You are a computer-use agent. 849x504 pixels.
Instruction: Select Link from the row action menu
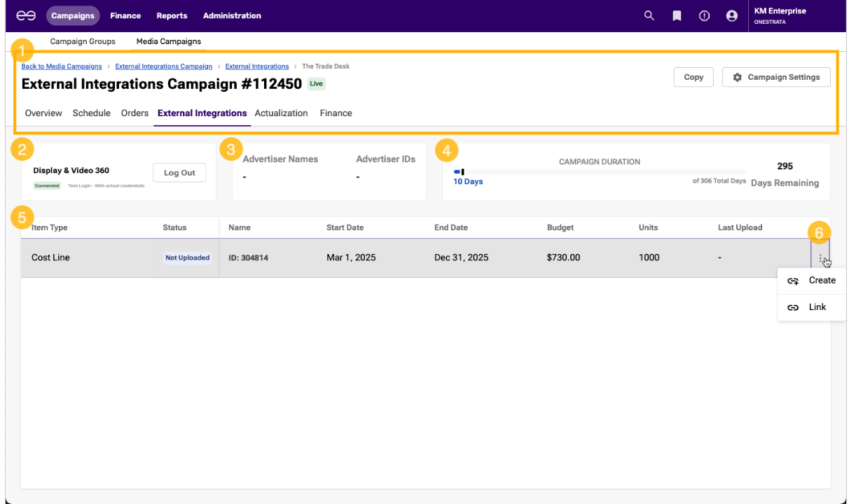click(x=813, y=307)
